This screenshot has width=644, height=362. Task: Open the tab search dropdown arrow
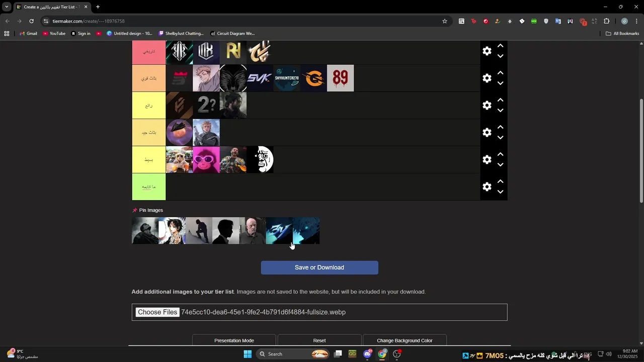click(7, 7)
